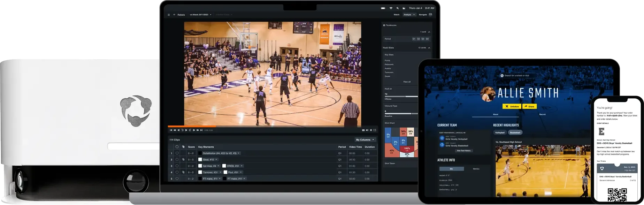Click the sort icon in clips table header
The height and width of the screenshot is (205, 644).
point(183,147)
